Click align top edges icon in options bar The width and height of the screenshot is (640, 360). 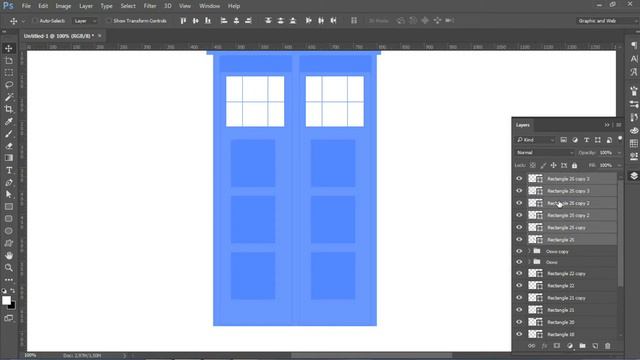coord(183,20)
